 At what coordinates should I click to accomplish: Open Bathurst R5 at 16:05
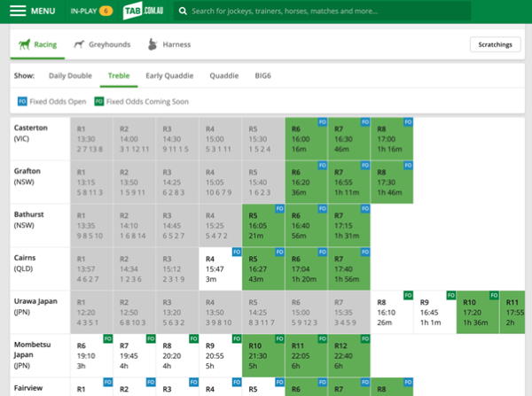[263, 226]
